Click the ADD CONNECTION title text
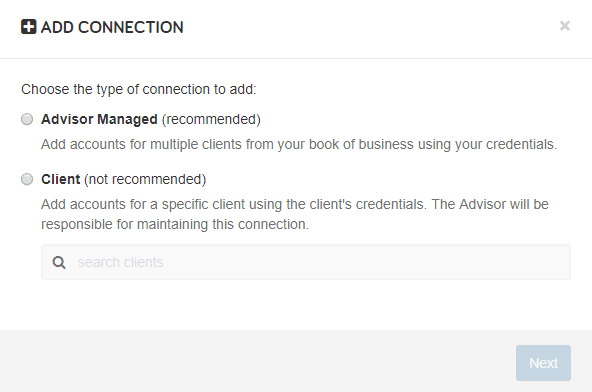 (112, 27)
